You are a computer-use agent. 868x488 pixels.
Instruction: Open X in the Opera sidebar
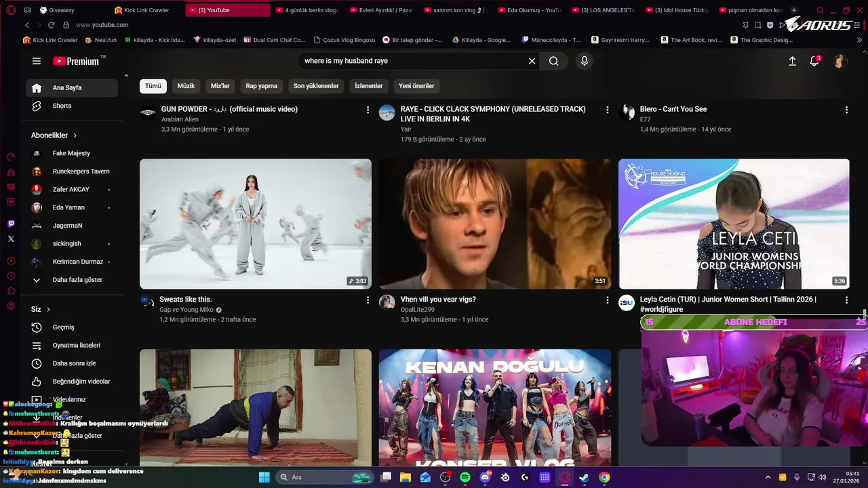coord(11,239)
